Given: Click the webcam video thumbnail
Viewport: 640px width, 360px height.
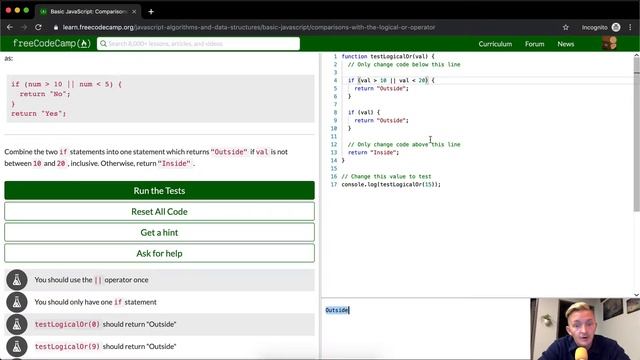Looking at the screenshot, I should click(585, 329).
